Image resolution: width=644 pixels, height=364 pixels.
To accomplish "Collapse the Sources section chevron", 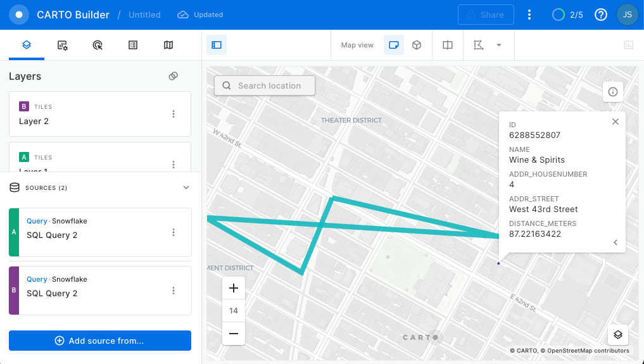I will 186,187.
